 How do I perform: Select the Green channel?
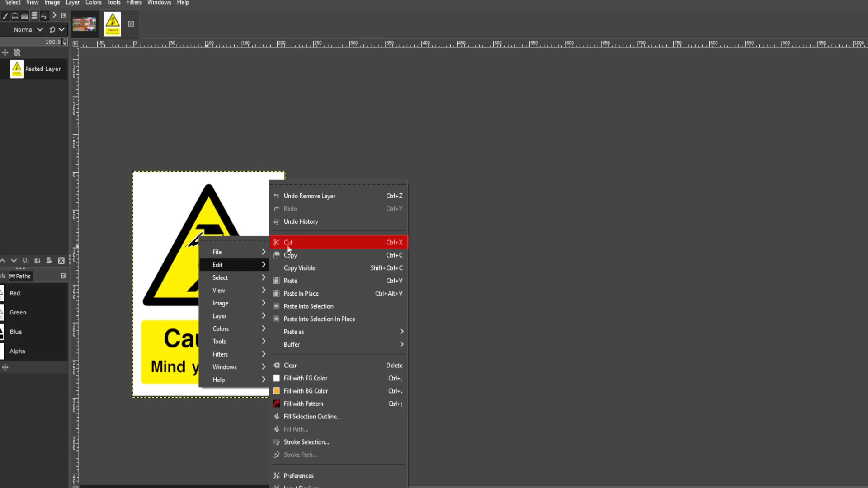[34, 312]
